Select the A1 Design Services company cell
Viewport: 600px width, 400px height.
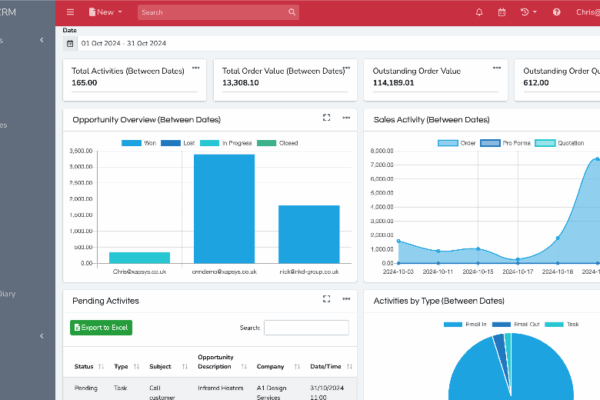(271, 392)
